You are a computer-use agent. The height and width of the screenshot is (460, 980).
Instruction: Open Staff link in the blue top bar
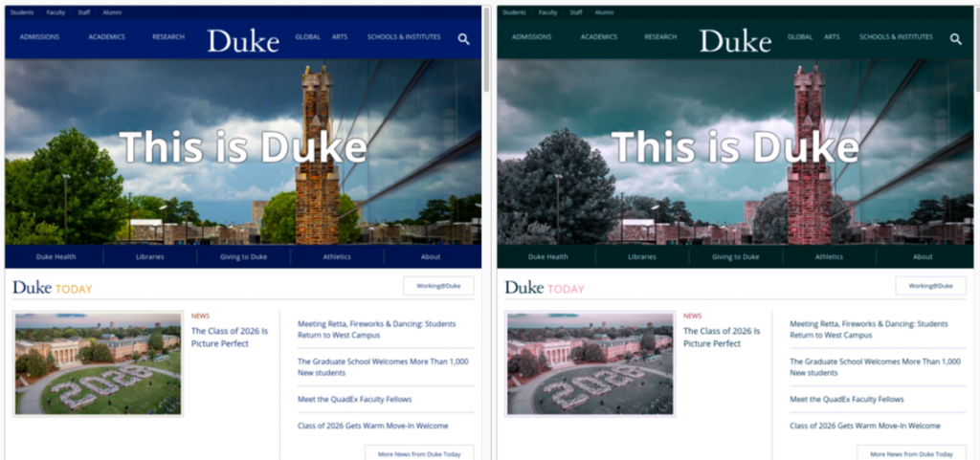[x=84, y=12]
